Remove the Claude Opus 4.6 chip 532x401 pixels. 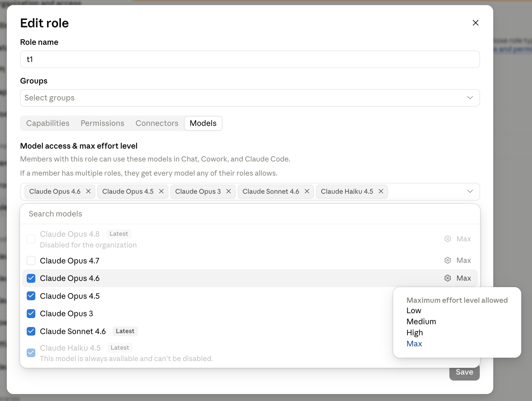pyautogui.click(x=88, y=191)
